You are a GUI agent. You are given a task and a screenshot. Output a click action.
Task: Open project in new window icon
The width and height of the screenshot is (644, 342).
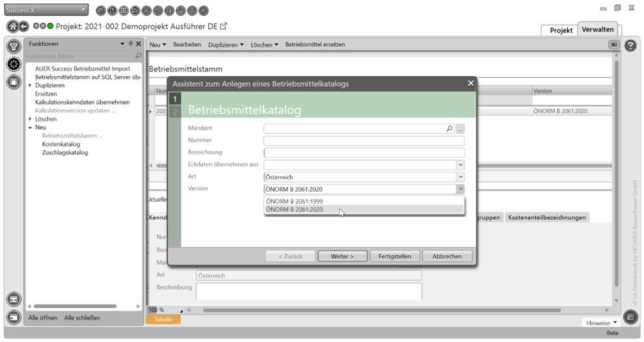223,26
